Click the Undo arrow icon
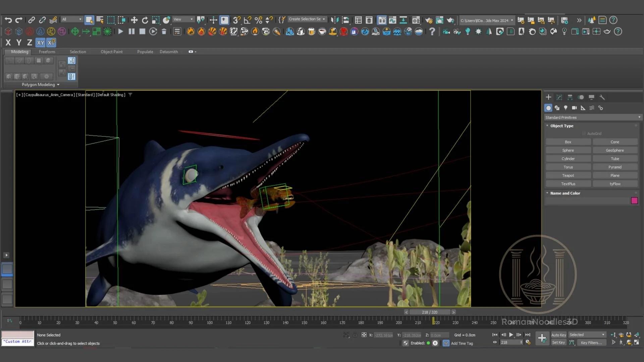Image resolution: width=644 pixels, height=362 pixels. [x=8, y=20]
